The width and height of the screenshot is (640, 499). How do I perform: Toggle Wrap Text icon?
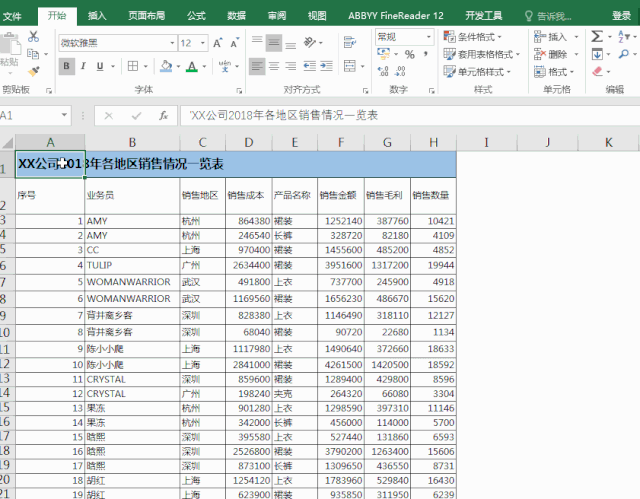pos(350,42)
